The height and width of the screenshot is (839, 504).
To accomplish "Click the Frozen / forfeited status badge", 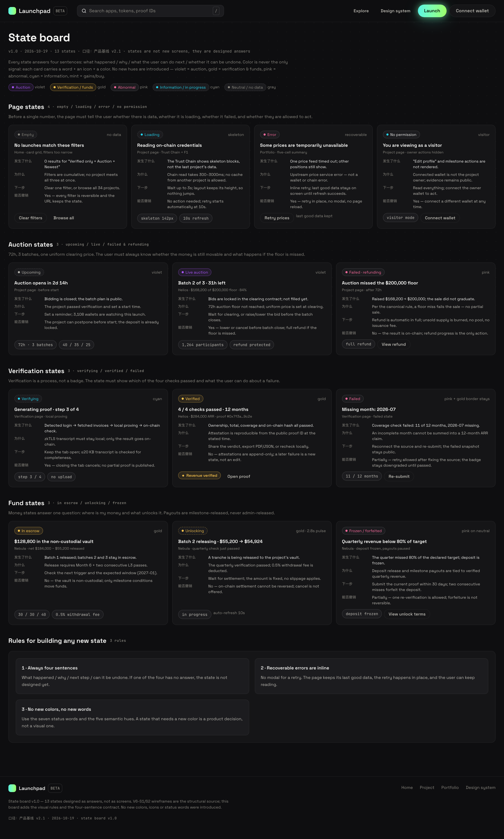I will 363,531.
